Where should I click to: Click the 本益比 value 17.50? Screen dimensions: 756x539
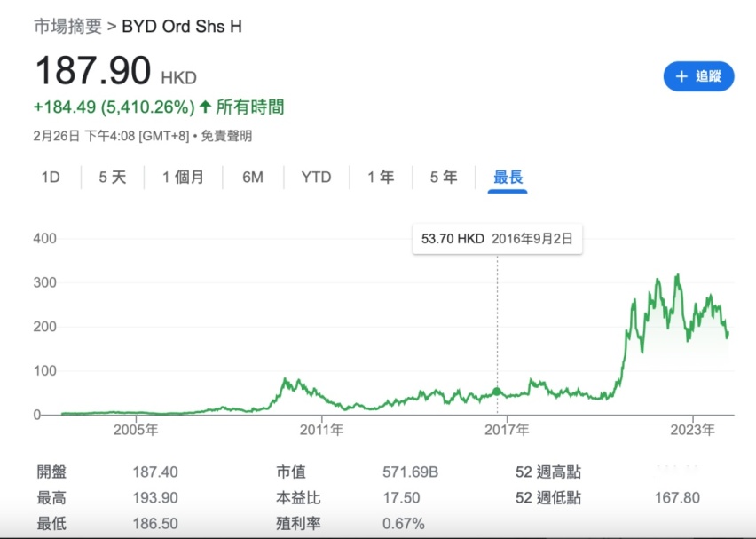pyautogui.click(x=401, y=497)
